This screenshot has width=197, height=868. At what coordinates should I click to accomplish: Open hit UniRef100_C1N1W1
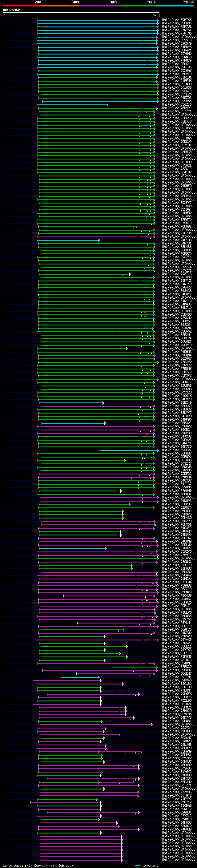pos(177,78)
